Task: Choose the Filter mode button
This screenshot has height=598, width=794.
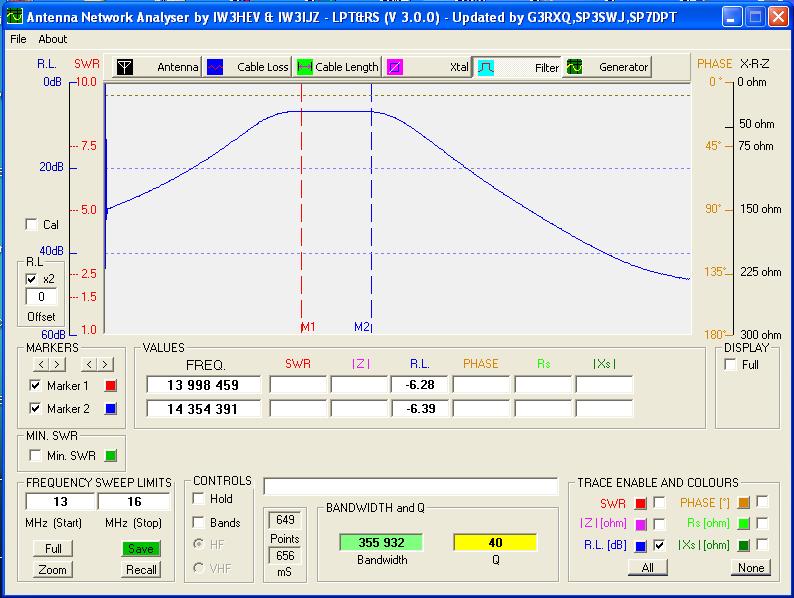Action: (518, 67)
